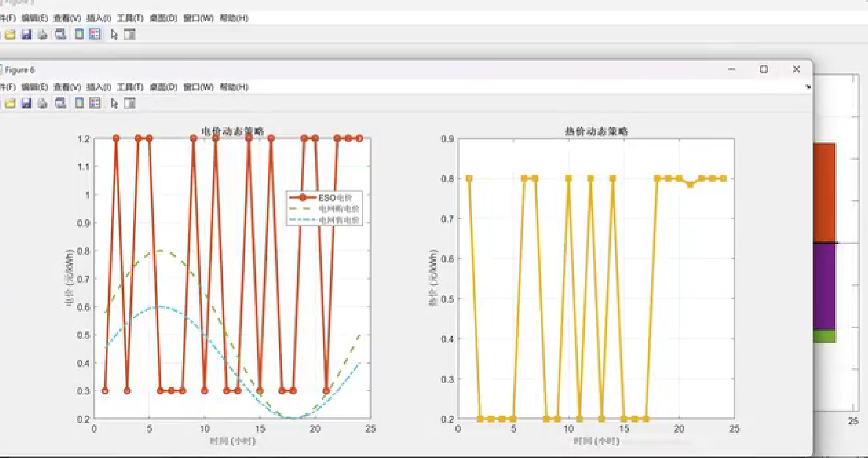The height and width of the screenshot is (458, 868).
Task: Toggle Insert Legend icon in Figure 6 toolbar
Action: click(x=95, y=103)
